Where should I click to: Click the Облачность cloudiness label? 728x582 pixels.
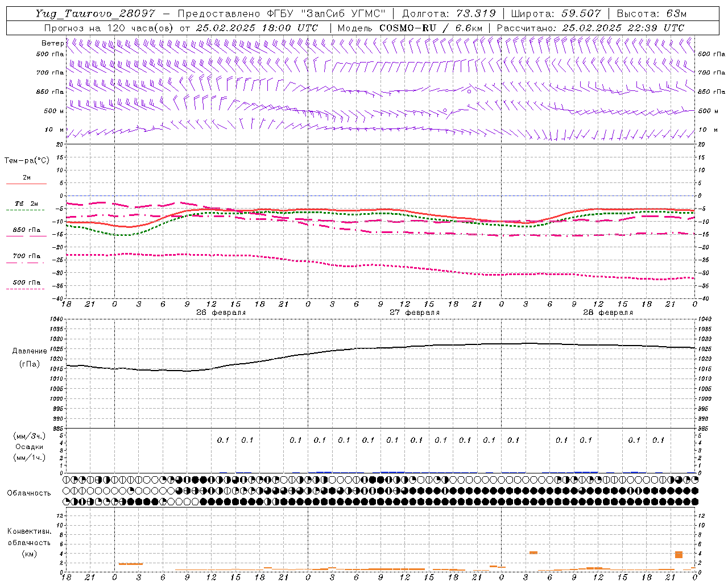coord(29,493)
